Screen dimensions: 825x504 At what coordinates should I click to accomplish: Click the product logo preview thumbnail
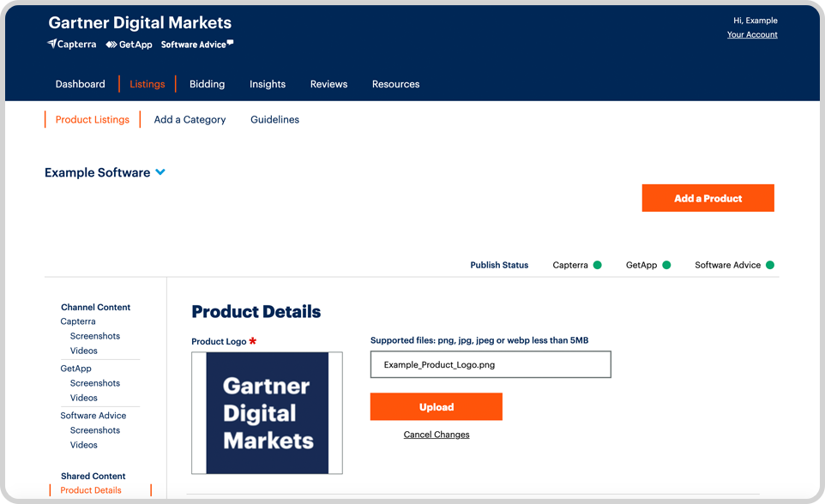click(267, 413)
